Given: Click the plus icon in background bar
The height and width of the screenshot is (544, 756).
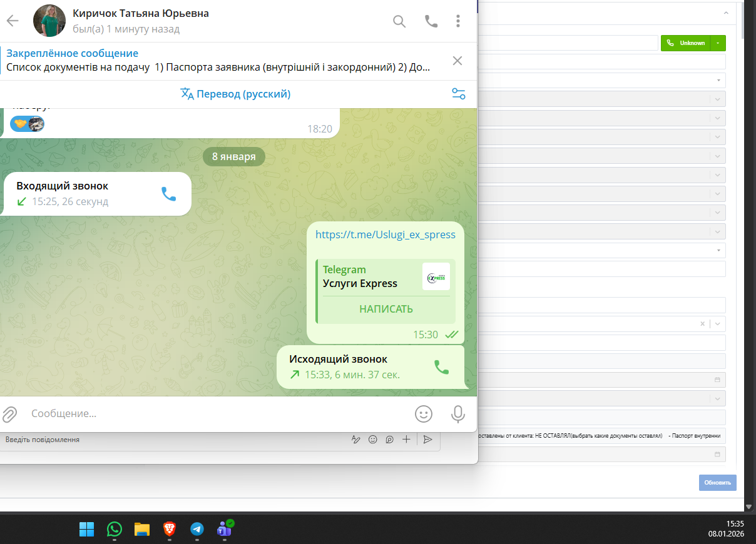Looking at the screenshot, I should click(406, 440).
